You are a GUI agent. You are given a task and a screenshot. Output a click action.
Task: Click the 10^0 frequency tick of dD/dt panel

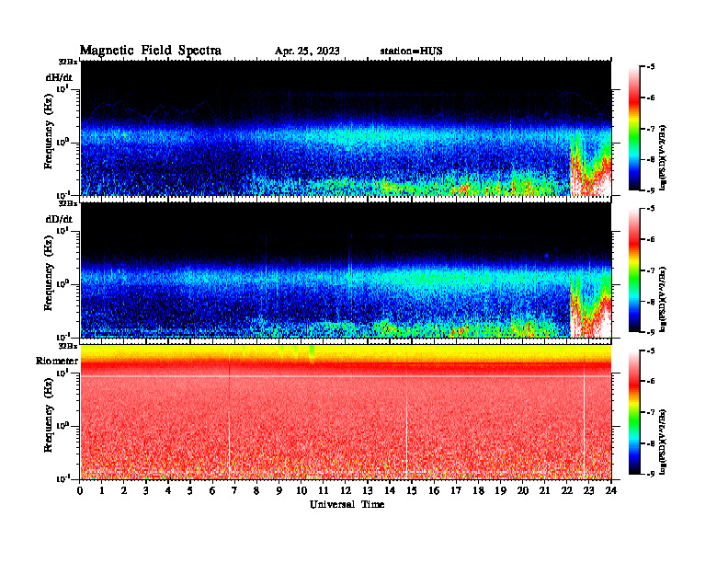[x=63, y=283]
